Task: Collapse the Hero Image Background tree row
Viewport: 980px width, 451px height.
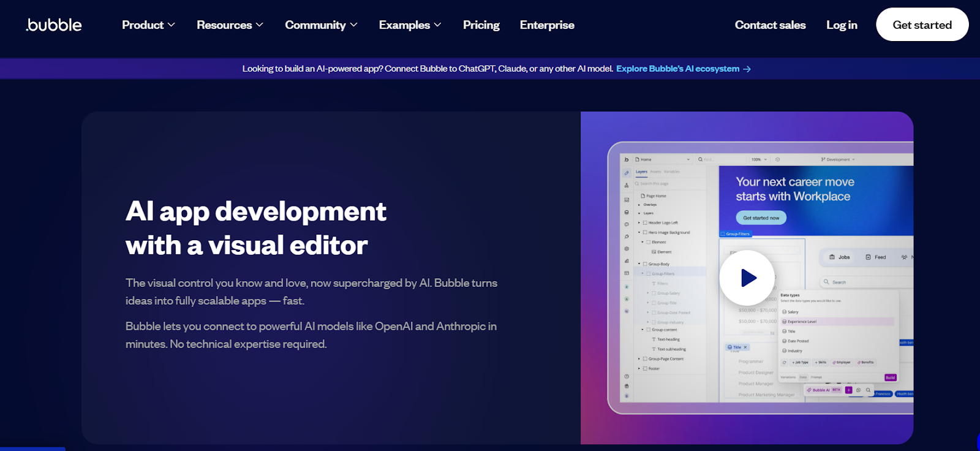Action: pos(639,232)
